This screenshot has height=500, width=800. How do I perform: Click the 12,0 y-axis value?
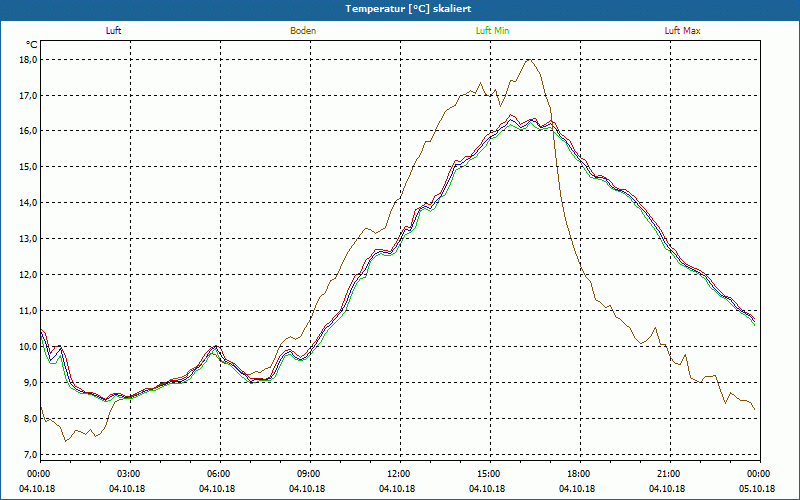coord(29,274)
